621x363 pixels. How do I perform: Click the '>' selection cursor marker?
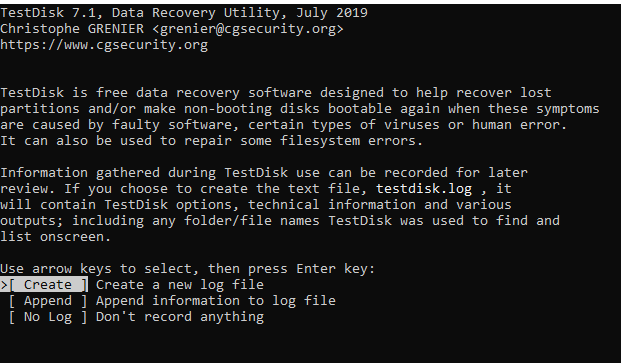[4, 285]
